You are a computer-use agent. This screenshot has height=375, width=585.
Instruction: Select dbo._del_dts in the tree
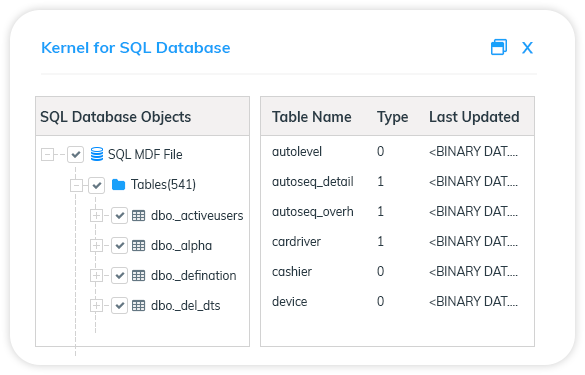[x=185, y=306]
